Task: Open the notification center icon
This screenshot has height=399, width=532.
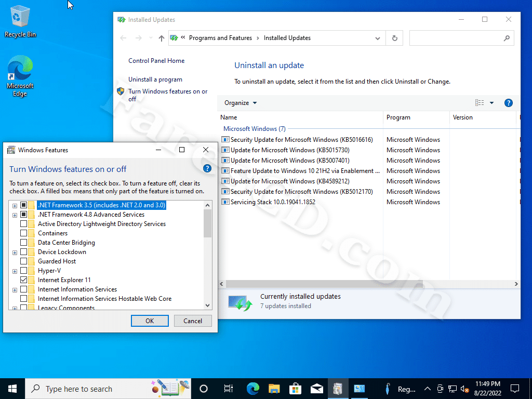Action: tap(515, 389)
